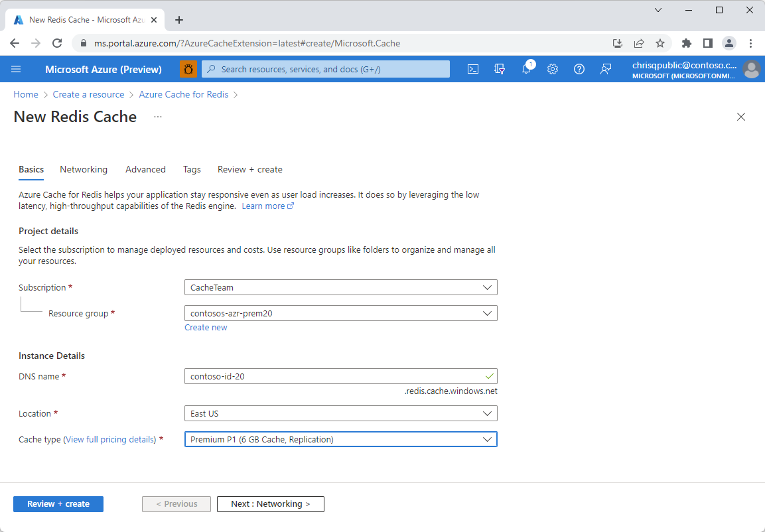This screenshot has height=532, width=765.
Task: Open the Directories and subscriptions filter icon
Action: (500, 69)
